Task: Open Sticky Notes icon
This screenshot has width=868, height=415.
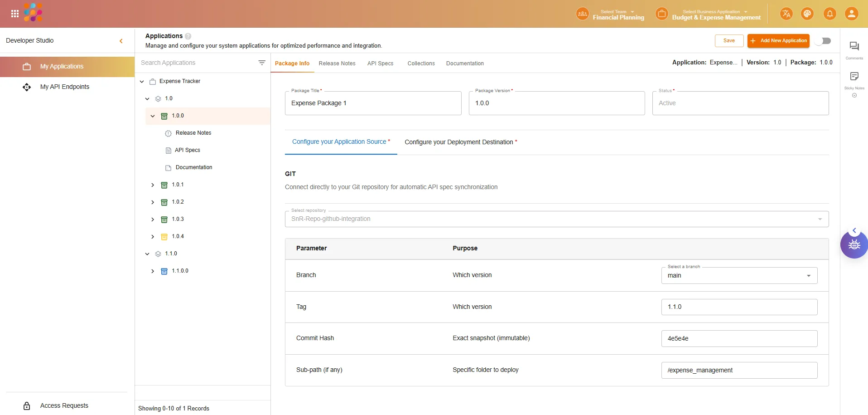Action: coord(854,77)
